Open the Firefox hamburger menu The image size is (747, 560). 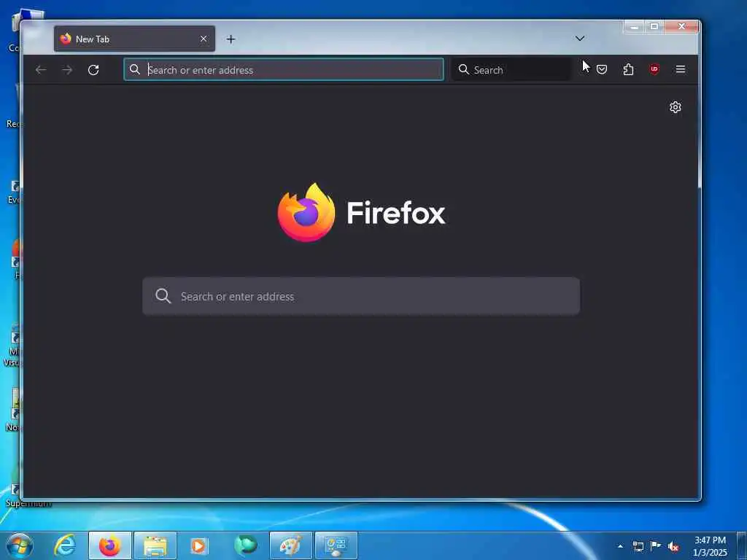click(x=681, y=69)
